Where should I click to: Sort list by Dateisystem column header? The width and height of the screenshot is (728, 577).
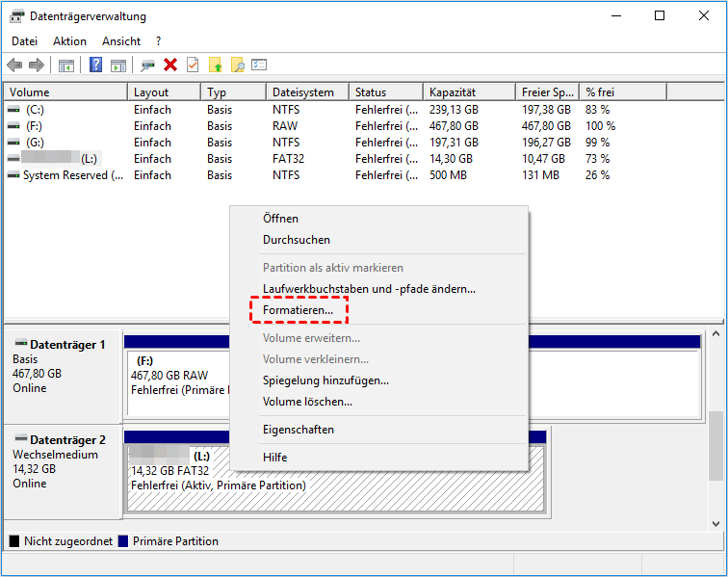coord(303,92)
